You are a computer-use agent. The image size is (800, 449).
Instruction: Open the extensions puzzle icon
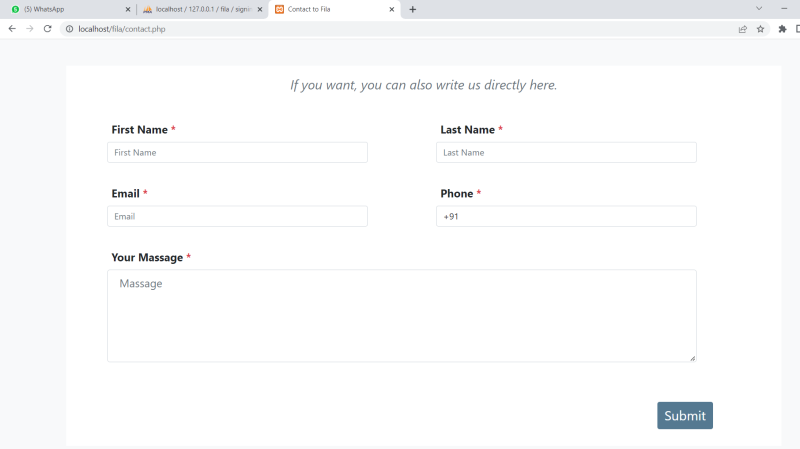pos(782,29)
